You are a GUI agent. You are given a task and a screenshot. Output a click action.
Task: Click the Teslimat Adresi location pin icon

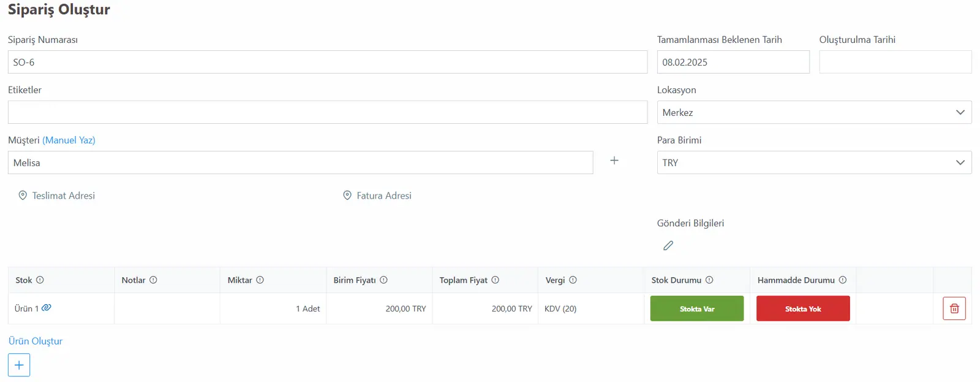(x=23, y=196)
